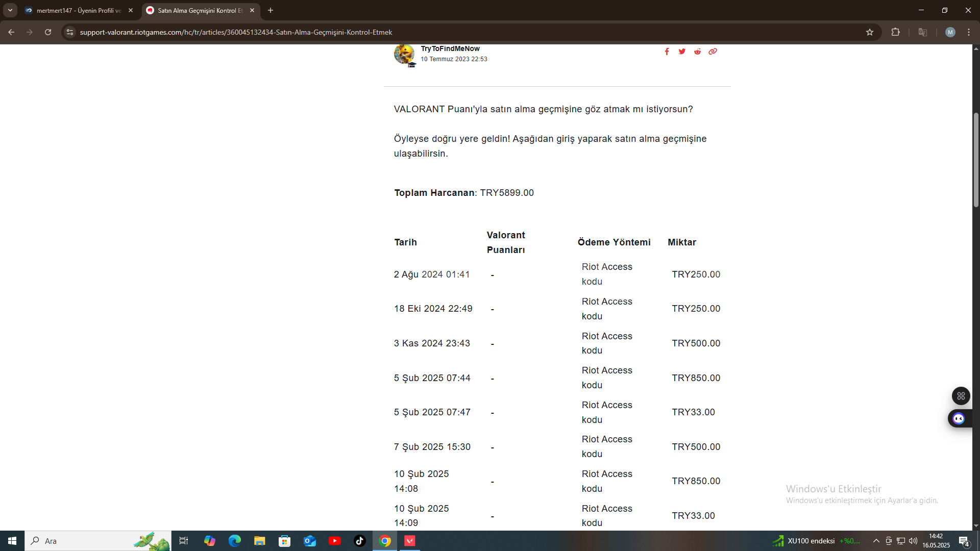Click the 3 Kas 2024 23:43 date
The height and width of the screenshot is (551, 980).
[432, 343]
